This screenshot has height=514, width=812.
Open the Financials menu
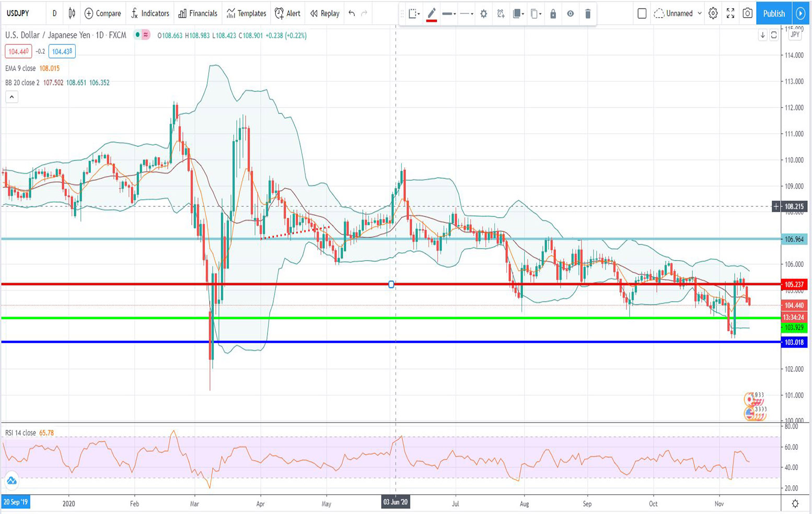(x=198, y=14)
